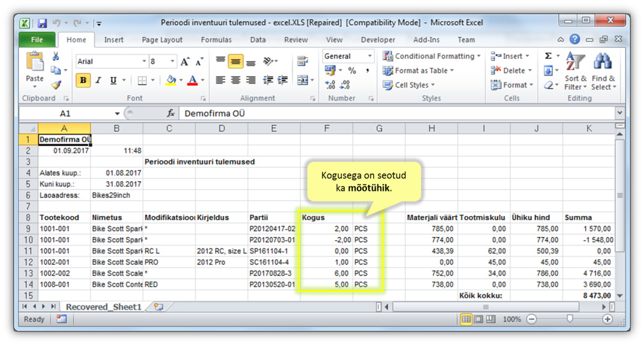Viewport: 644px width, 345px height.
Task: Switch to the Formulas tab
Action: point(216,40)
